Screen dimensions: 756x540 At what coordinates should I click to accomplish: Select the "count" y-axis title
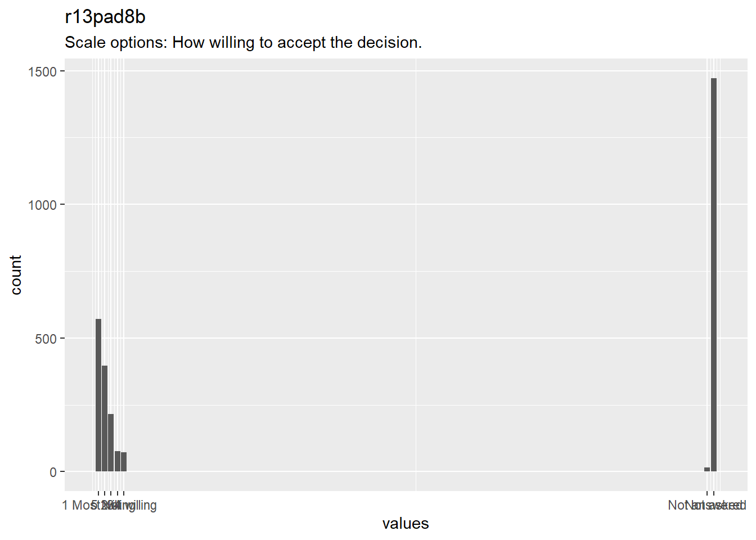click(x=16, y=274)
